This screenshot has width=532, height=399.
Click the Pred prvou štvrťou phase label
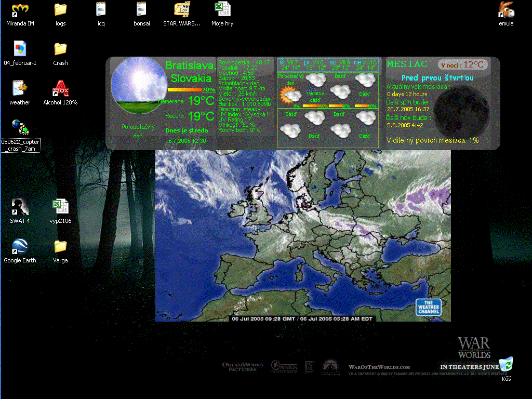[437, 78]
